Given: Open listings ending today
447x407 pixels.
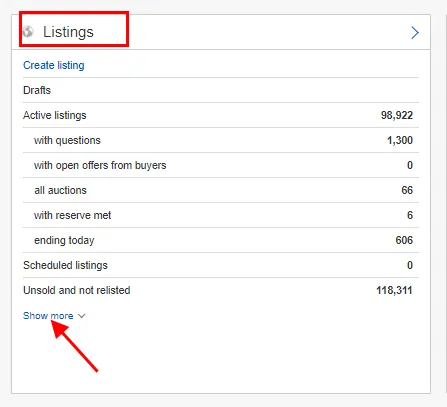Looking at the screenshot, I should click(64, 240).
